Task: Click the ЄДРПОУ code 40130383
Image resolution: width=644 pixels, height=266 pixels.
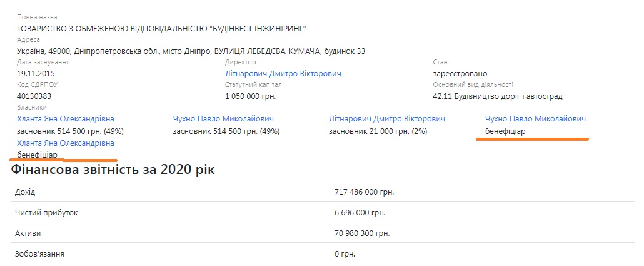Action: pos(34,96)
